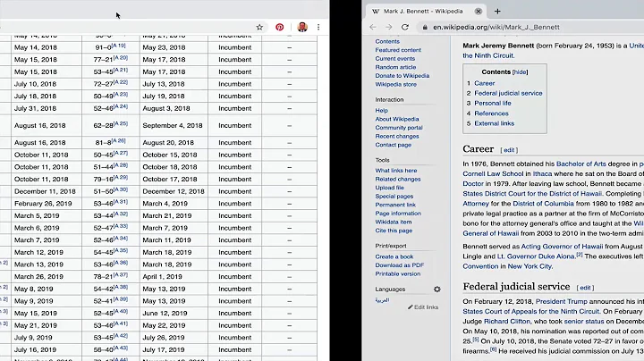The image size is (644, 361).
Task: Open Help link in Interaction section
Action: 381,110
